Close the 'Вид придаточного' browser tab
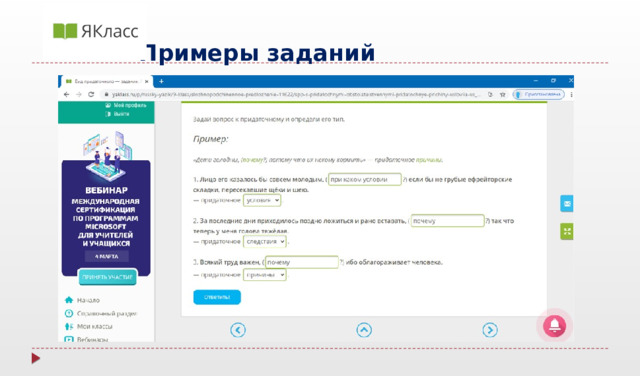640x376 pixels. 147,81
